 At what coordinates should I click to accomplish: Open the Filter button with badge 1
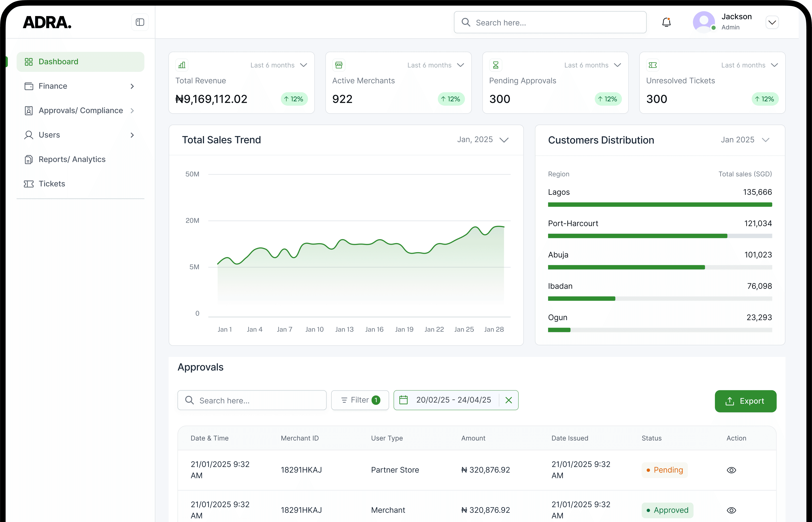(360, 400)
